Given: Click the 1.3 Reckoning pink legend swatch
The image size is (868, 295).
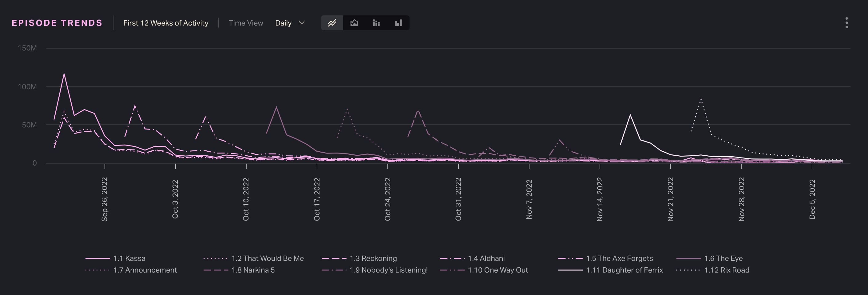Looking at the screenshot, I should tap(334, 258).
